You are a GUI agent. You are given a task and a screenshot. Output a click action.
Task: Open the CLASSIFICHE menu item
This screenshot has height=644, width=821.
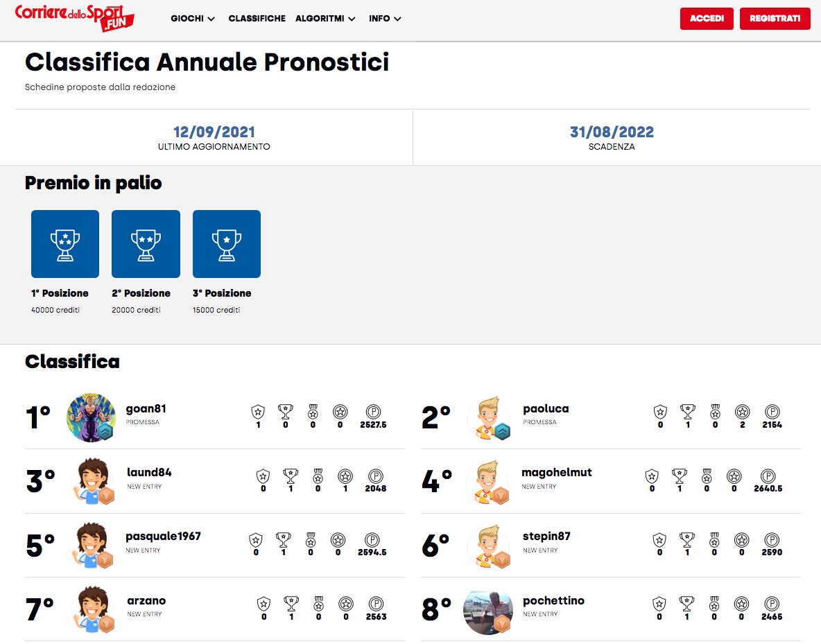click(x=257, y=18)
